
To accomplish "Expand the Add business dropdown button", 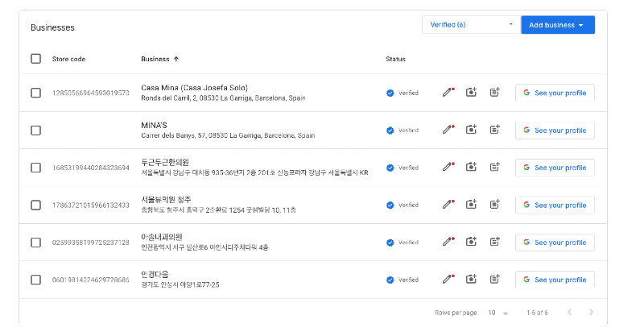I will coord(557,25).
